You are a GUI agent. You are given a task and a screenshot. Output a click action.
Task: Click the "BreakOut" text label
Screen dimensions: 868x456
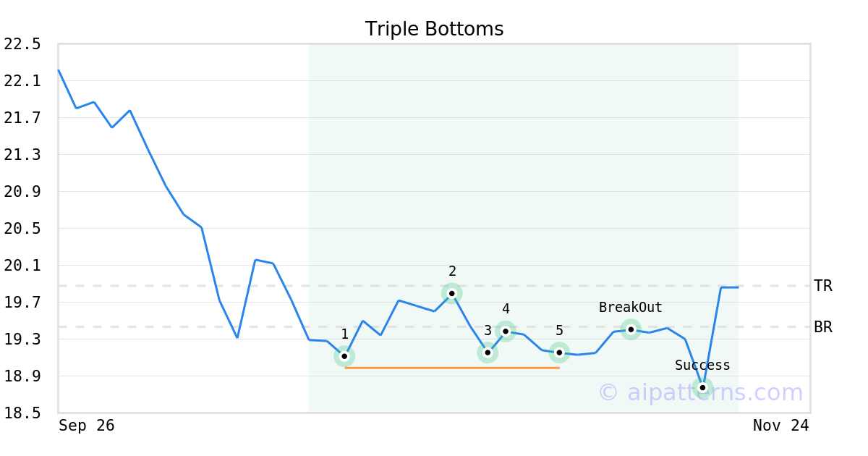630,308
